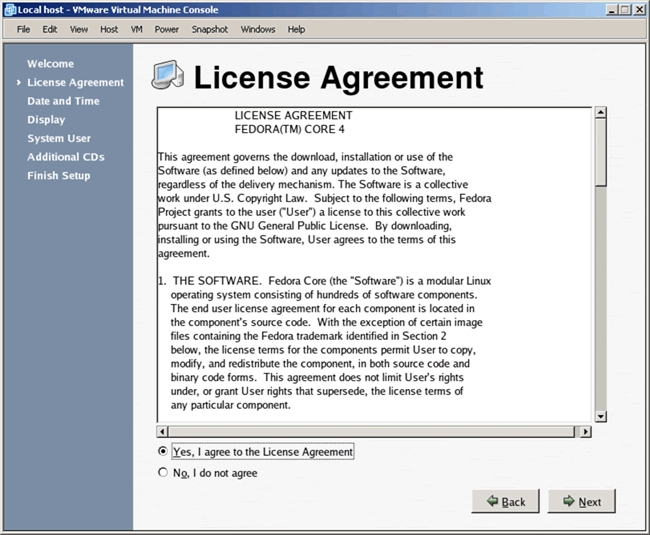This screenshot has width=650, height=535.
Task: Open the Snapshot menu
Action: click(x=210, y=30)
